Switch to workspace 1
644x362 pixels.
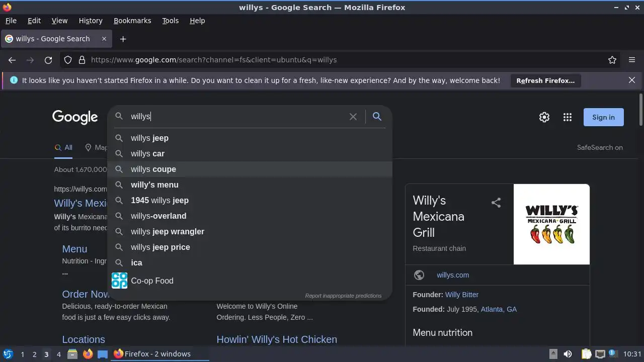22,354
